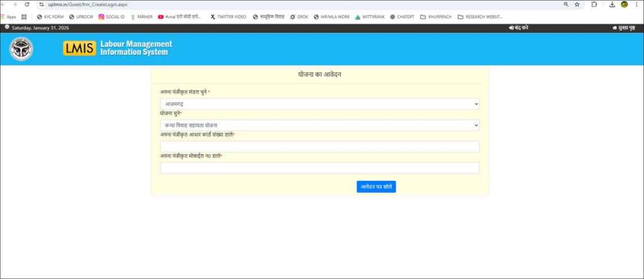Image resolution: width=644 pixels, height=279 pixels.
Task: Go to मुख्य पृष्ठ home link
Action: 623,28
